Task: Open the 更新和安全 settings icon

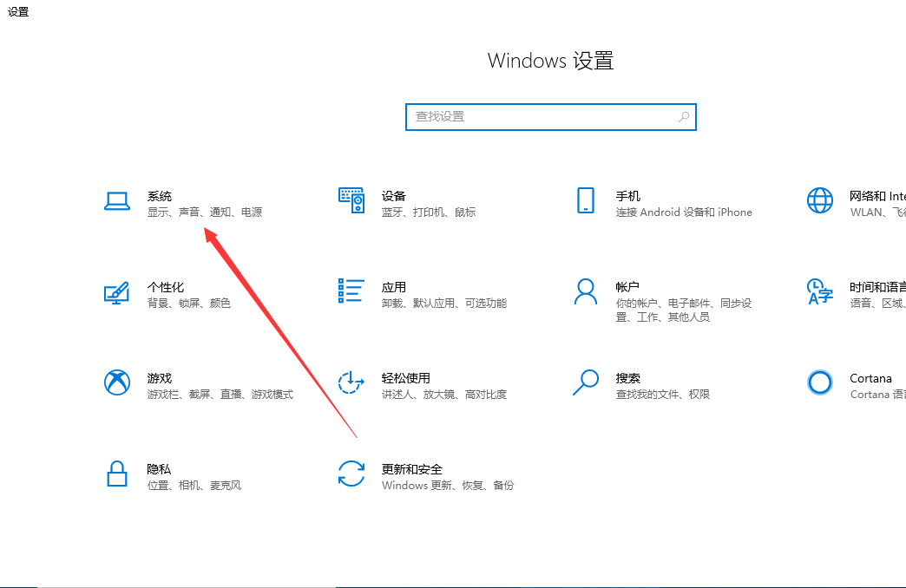Action: click(x=351, y=474)
